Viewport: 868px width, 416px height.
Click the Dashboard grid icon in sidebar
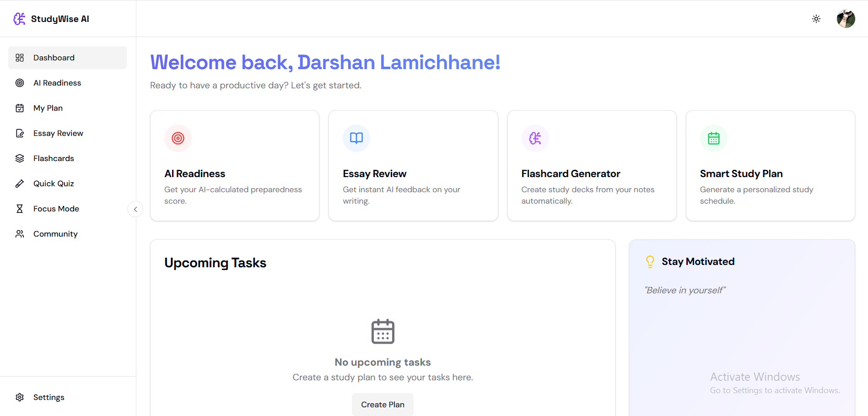[x=20, y=58]
